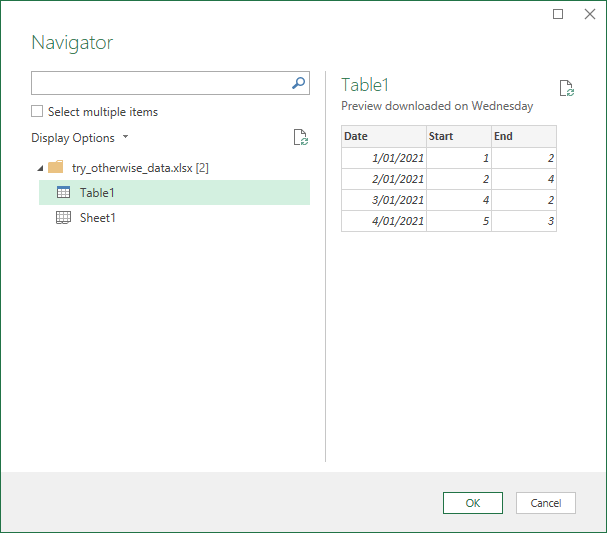Refresh the Table1 preview icon
607x533 pixels.
click(567, 88)
